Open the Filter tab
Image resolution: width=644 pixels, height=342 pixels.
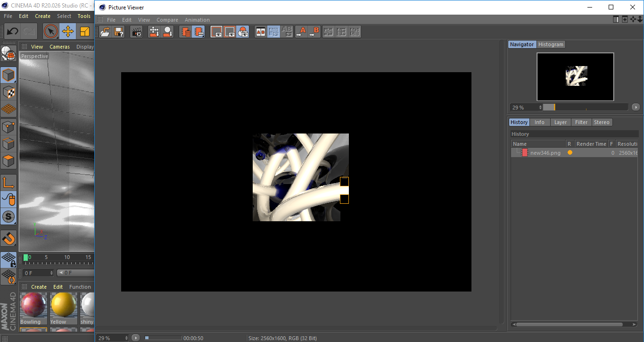pyautogui.click(x=581, y=122)
